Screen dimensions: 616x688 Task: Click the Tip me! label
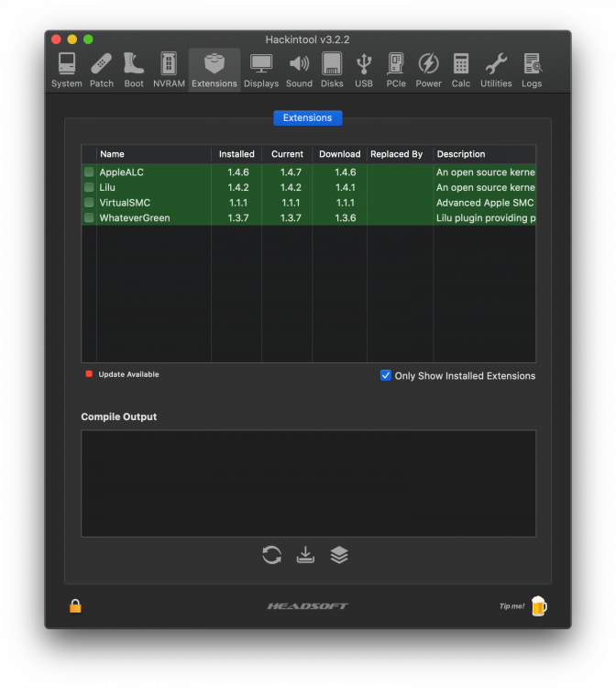[511, 606]
